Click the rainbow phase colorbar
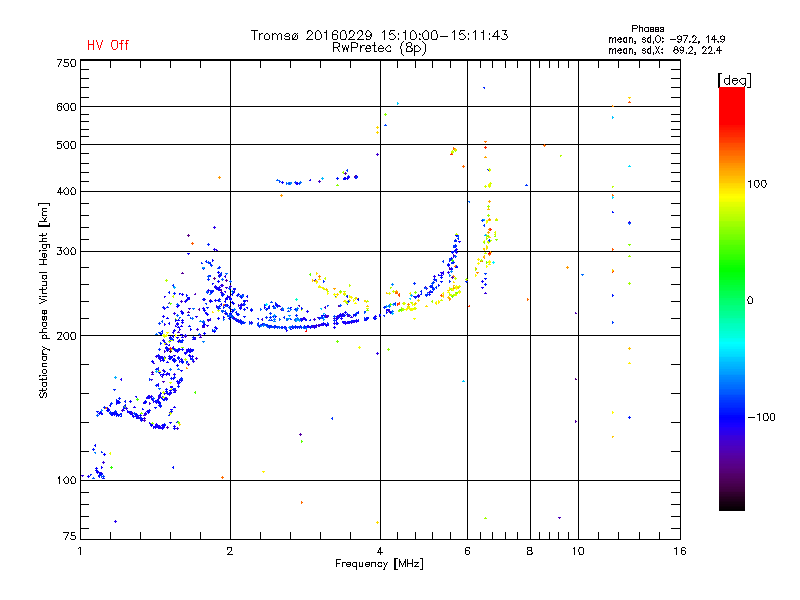800x600 pixels. (732, 298)
